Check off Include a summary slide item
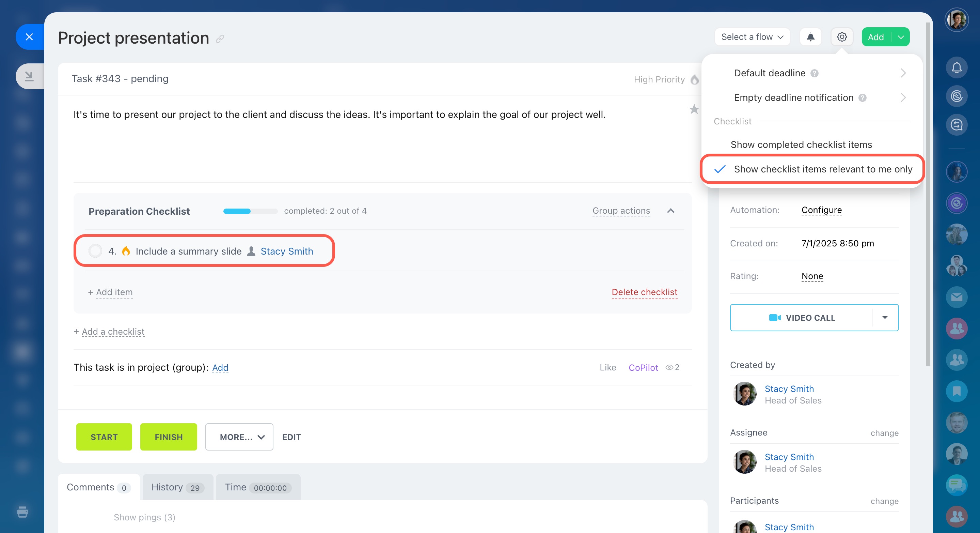This screenshot has width=980, height=533. pyautogui.click(x=95, y=251)
